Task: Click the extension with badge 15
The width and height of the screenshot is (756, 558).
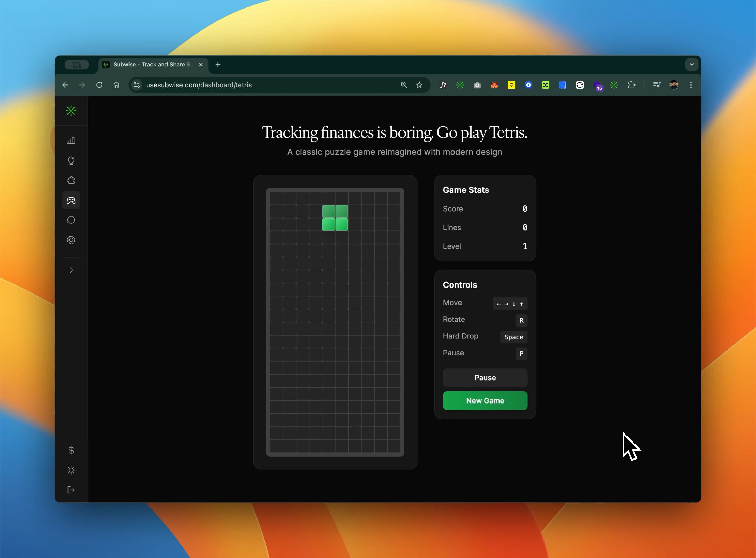Action: coord(598,86)
